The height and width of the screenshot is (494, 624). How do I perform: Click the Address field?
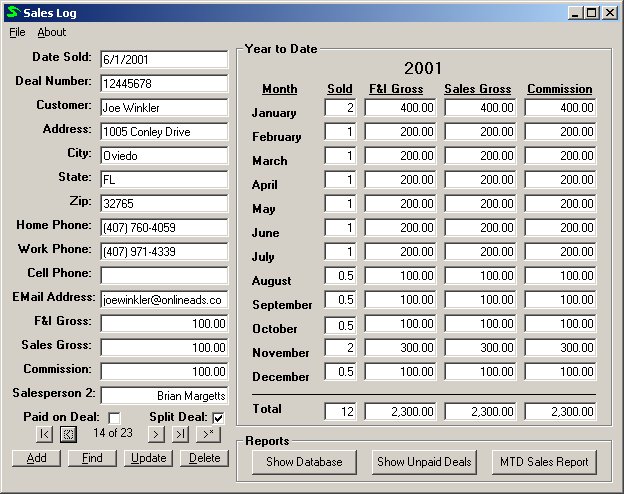(x=164, y=131)
